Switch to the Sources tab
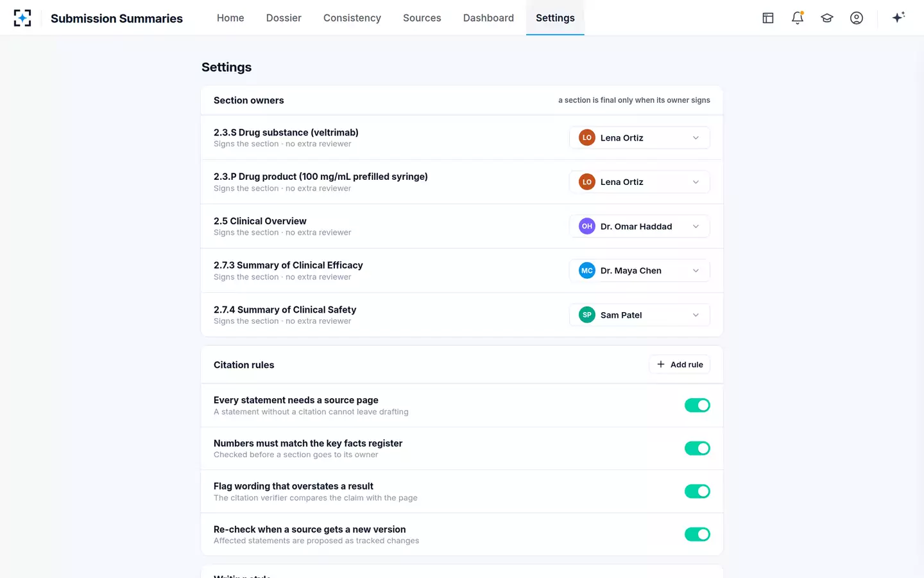 [422, 18]
